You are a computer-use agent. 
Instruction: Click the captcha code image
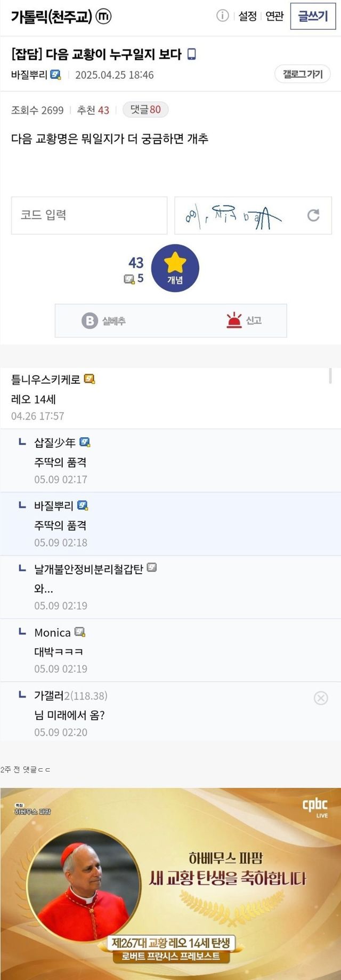234,215
